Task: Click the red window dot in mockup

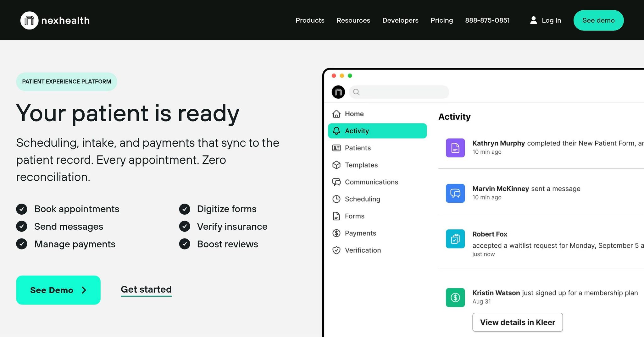Action: (334, 76)
